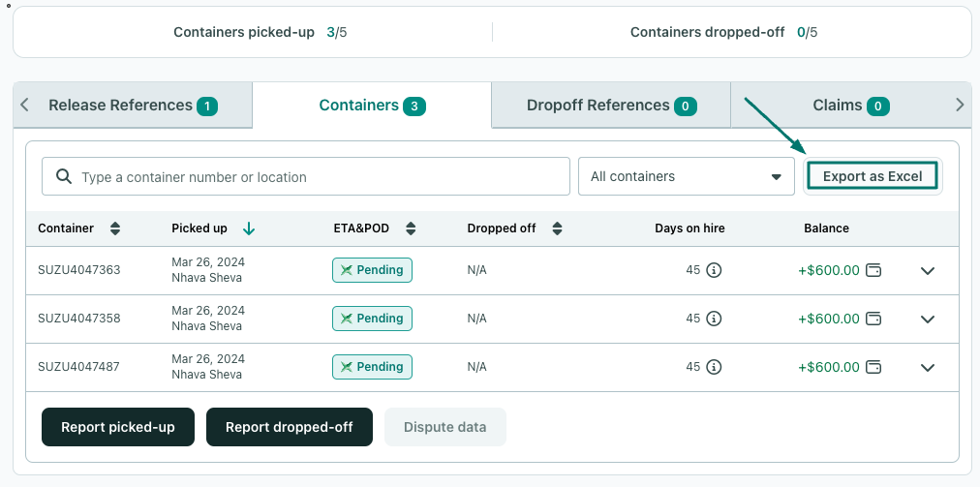Expand the SUZU4047363 row details
Screen dimensions: 980x487
[928, 271]
